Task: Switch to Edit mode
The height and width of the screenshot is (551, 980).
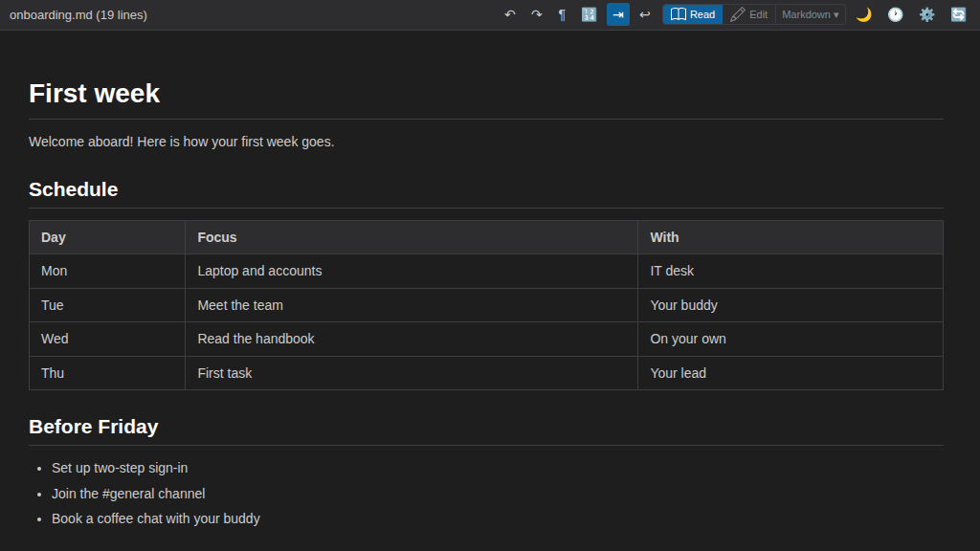Action: (x=748, y=14)
